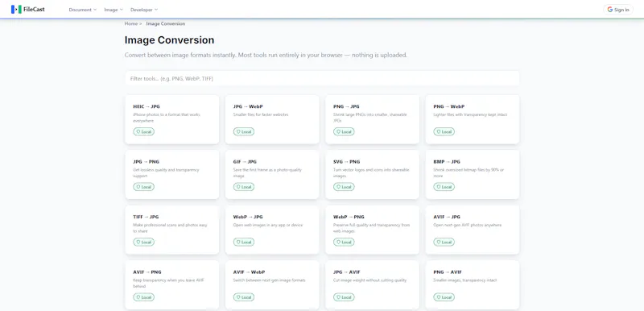Click the FileCast logo icon
Viewport: 644px width, 311px height.
tap(16, 10)
